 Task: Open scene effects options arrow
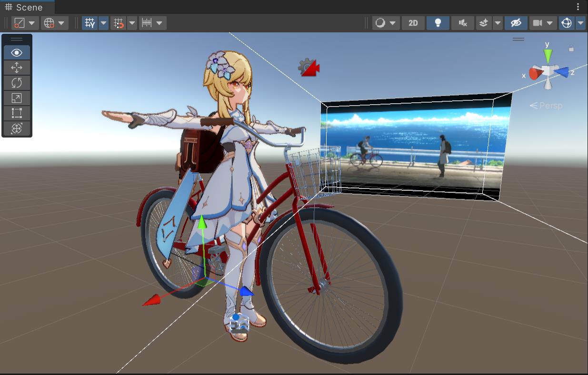498,23
